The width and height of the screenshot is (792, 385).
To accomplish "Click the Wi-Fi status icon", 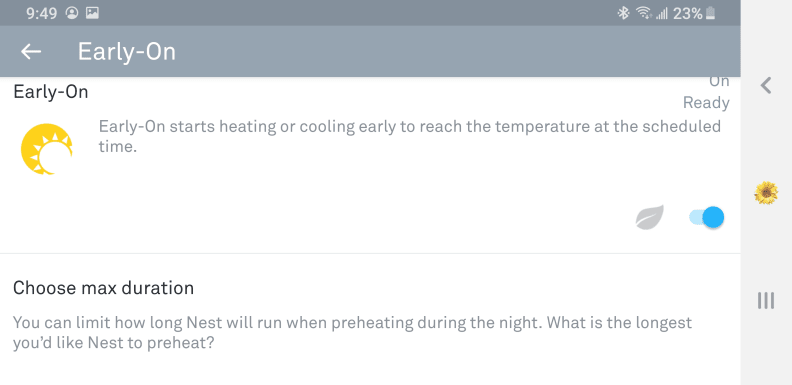I will click(x=644, y=14).
